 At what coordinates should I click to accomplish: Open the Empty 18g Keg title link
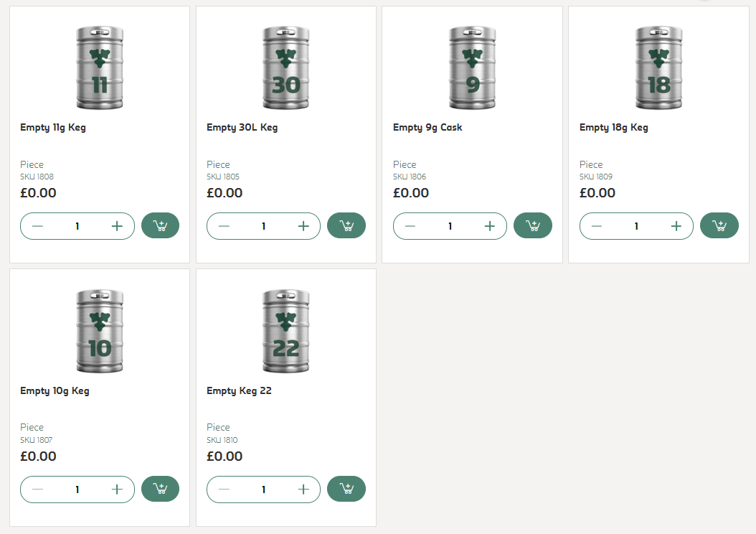(x=613, y=128)
